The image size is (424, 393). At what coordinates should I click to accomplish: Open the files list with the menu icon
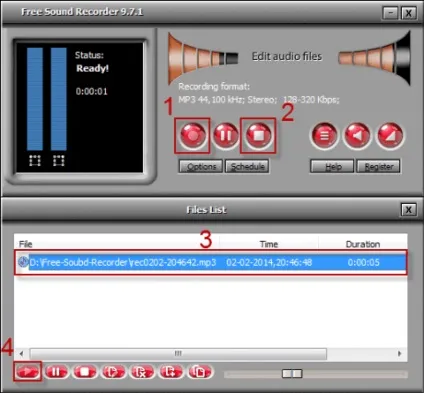[x=324, y=135]
